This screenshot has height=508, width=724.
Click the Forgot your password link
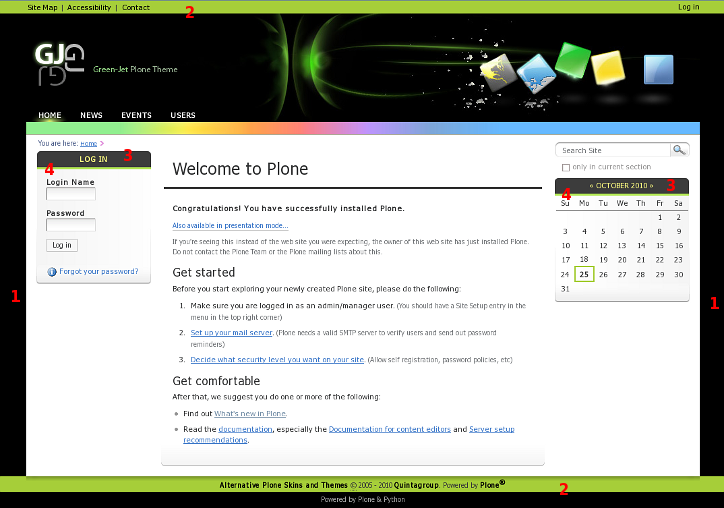point(99,272)
